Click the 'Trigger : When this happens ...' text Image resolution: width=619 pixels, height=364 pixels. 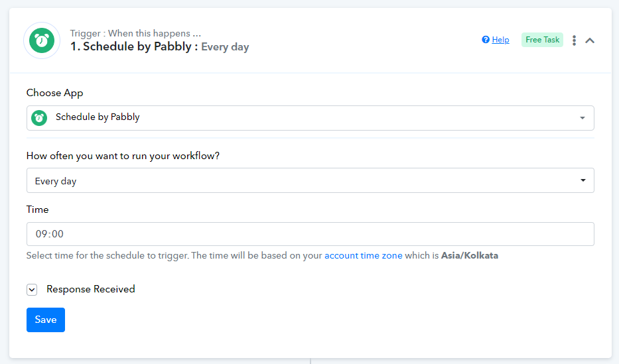click(135, 34)
